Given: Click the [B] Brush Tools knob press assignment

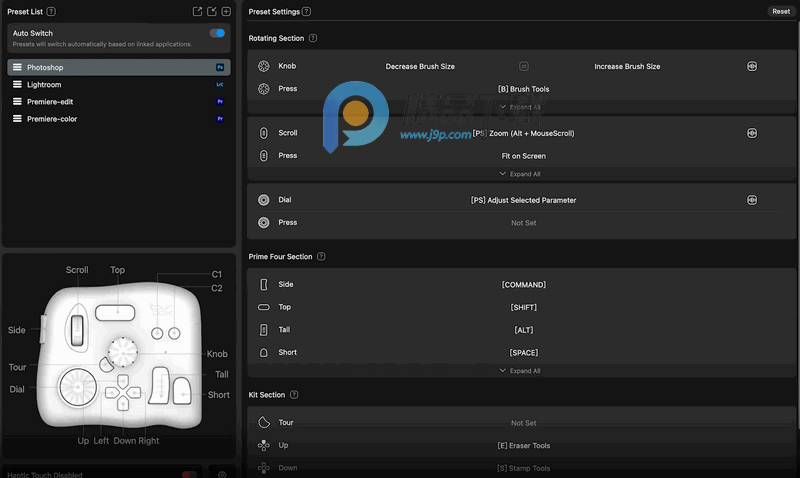Looking at the screenshot, I should tap(523, 89).
